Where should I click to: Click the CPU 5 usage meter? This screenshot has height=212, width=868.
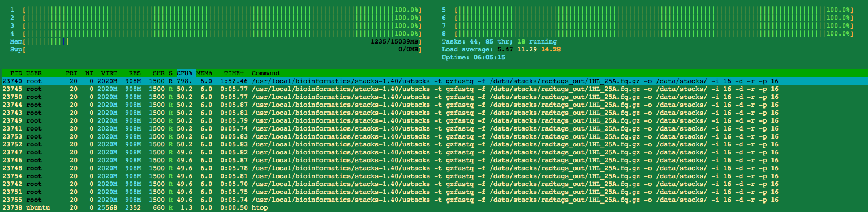(648, 10)
